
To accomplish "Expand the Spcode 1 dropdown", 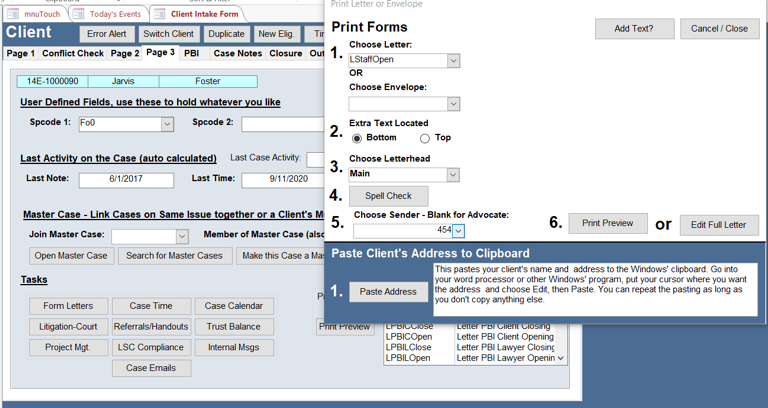I will point(167,124).
